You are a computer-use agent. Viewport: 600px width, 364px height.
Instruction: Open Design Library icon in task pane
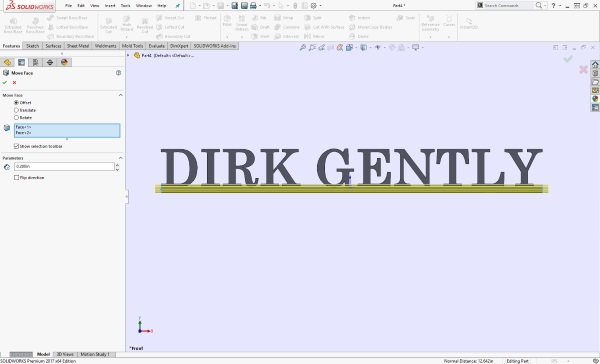(x=595, y=73)
